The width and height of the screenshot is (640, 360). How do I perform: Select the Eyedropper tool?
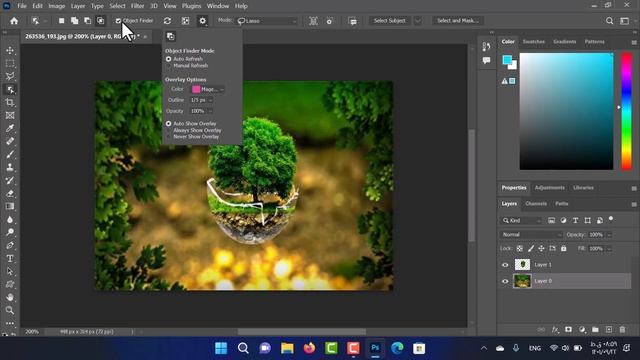coord(10,128)
